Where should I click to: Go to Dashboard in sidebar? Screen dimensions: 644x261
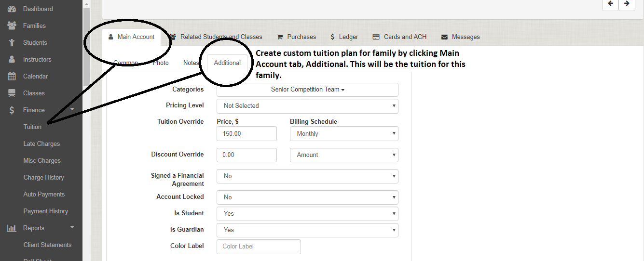(x=38, y=9)
